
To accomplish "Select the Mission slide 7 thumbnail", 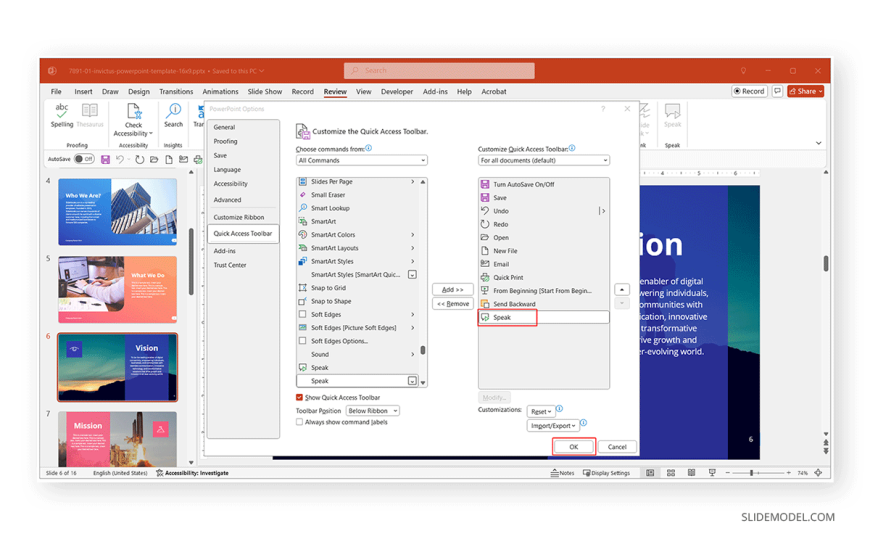I will click(x=118, y=439).
